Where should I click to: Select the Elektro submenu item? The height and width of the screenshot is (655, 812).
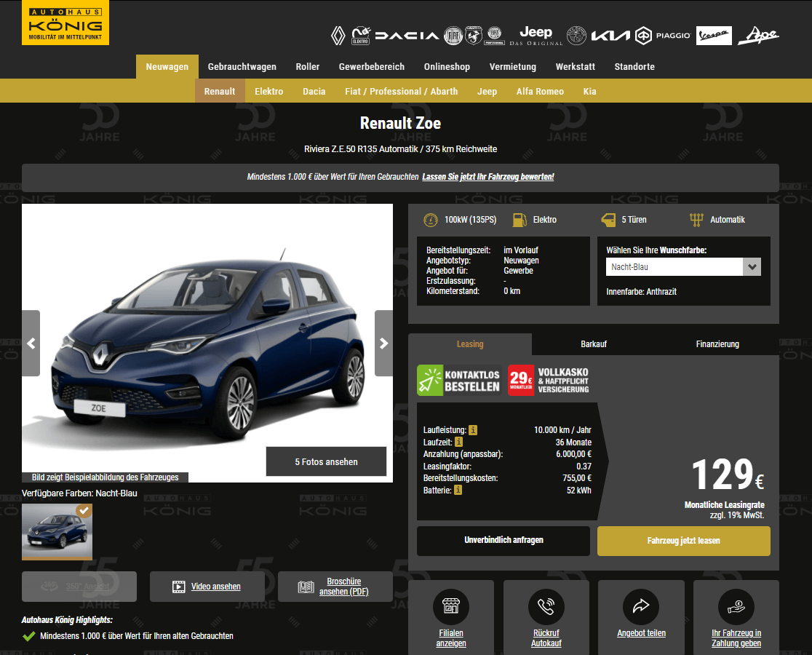(268, 91)
